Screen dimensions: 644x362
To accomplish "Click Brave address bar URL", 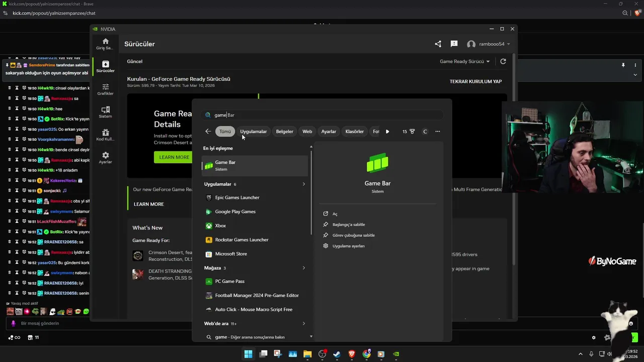I will 54,13.
